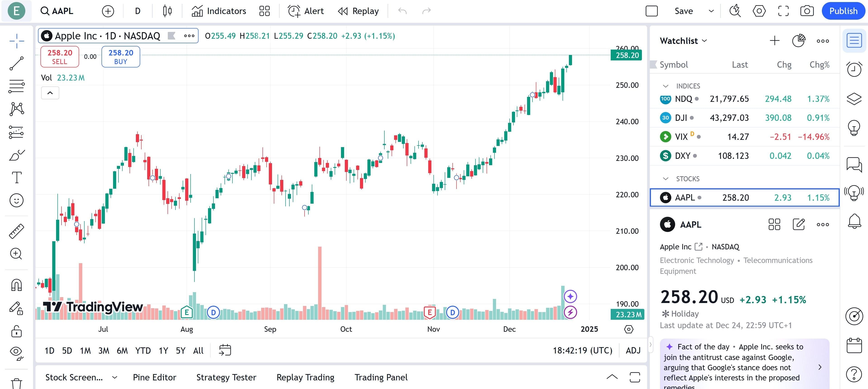Collapse the INDICES section
868x389 pixels.
pyautogui.click(x=665, y=86)
